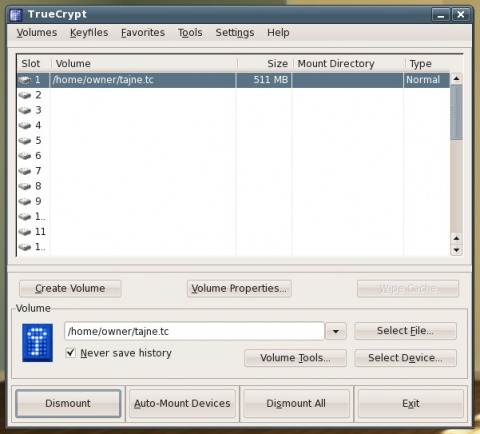The image size is (480, 434).
Task: Open the volume path history dropdown
Action: [x=336, y=331]
